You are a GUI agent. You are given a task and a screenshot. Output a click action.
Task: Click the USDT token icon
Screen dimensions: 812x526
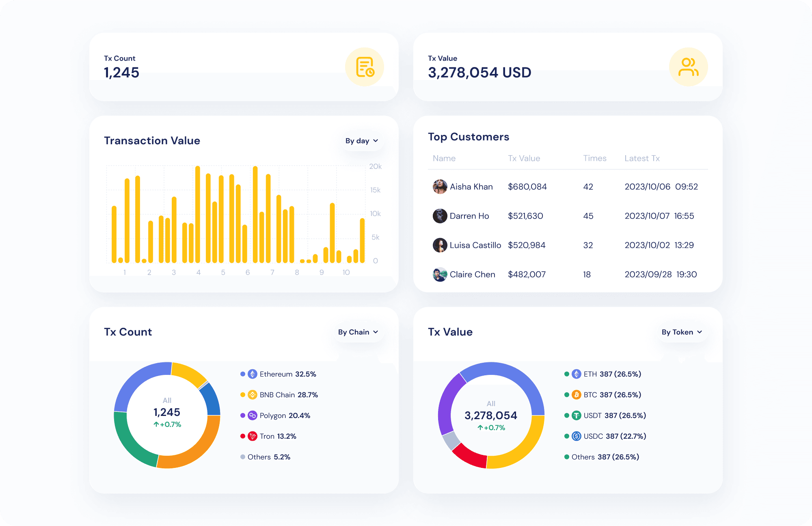[x=577, y=416]
